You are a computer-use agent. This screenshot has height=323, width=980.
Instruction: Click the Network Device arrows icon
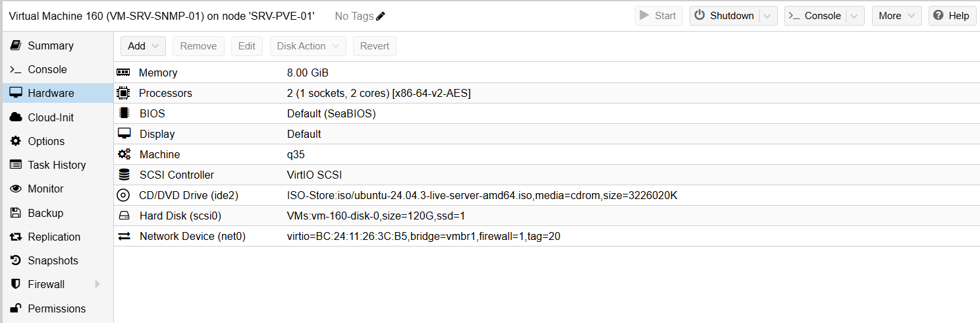(x=123, y=236)
